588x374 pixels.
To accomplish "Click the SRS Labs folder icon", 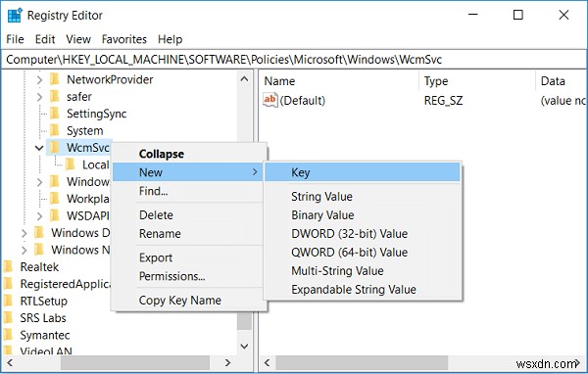I will coord(8,318).
